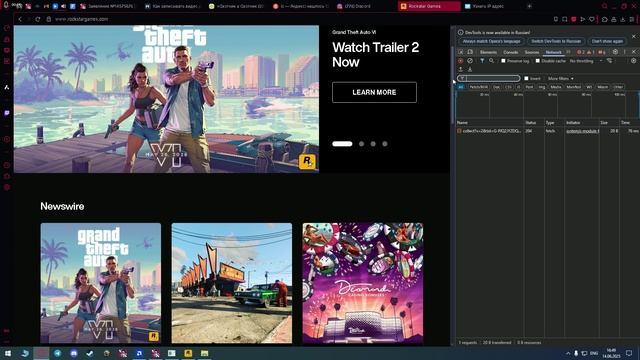The height and width of the screenshot is (360, 640).
Task: Stop recording the network log
Action: 461,61
